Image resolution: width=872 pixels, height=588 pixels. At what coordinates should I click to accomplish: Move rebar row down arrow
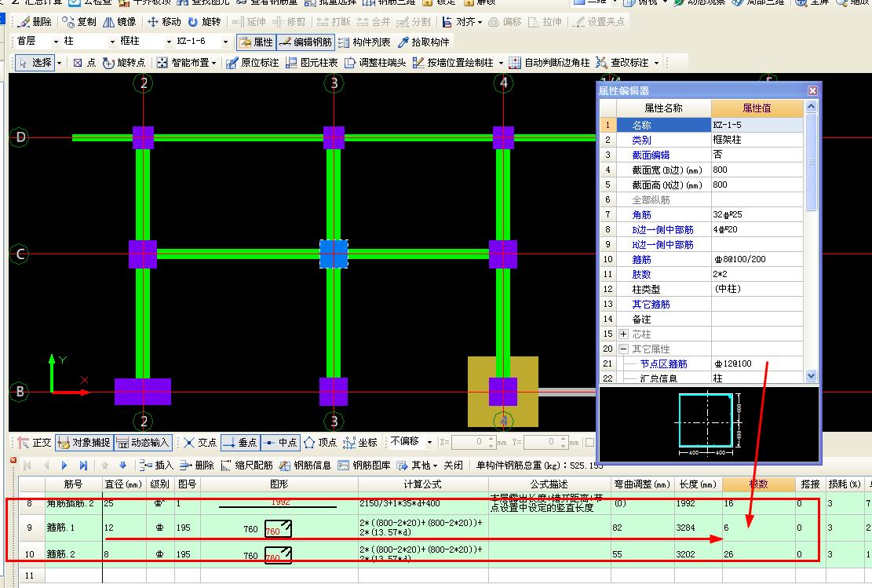(x=123, y=465)
